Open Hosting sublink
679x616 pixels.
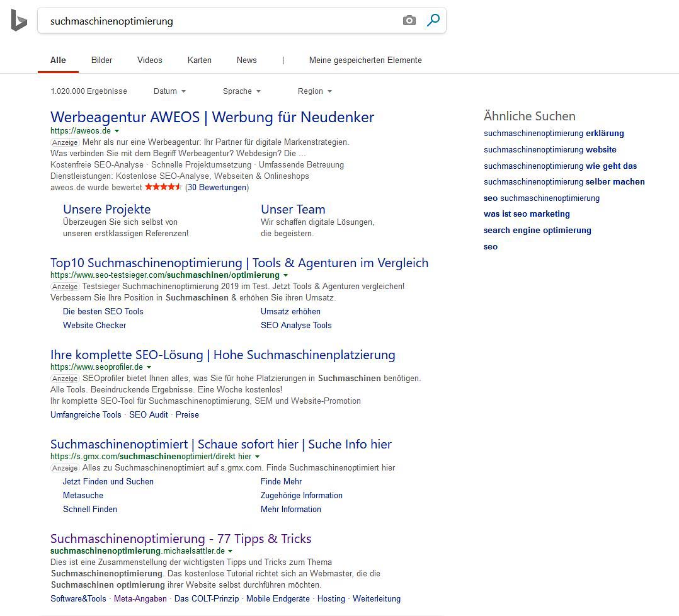coord(331,599)
